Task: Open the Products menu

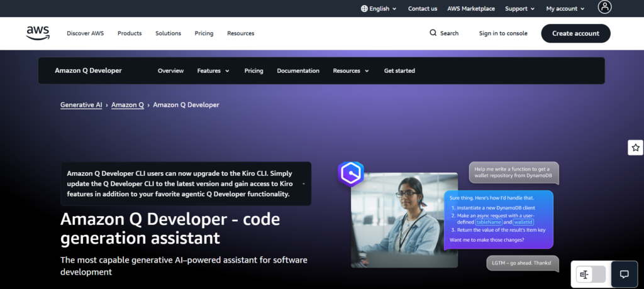Action: pos(130,33)
